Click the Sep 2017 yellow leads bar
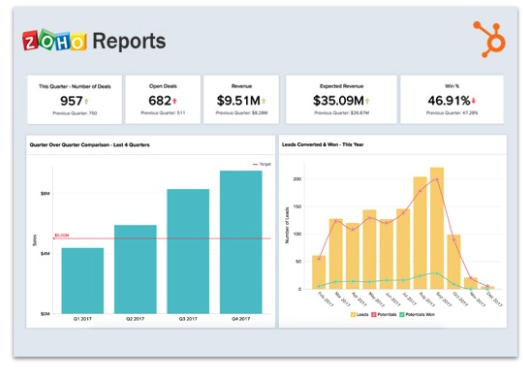The width and height of the screenshot is (523, 368). [437, 228]
